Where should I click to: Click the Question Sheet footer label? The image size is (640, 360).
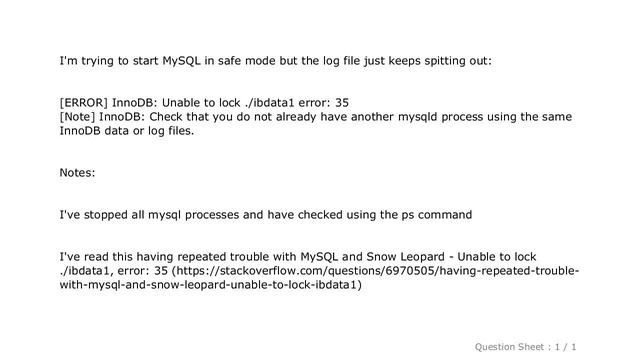pos(509,347)
